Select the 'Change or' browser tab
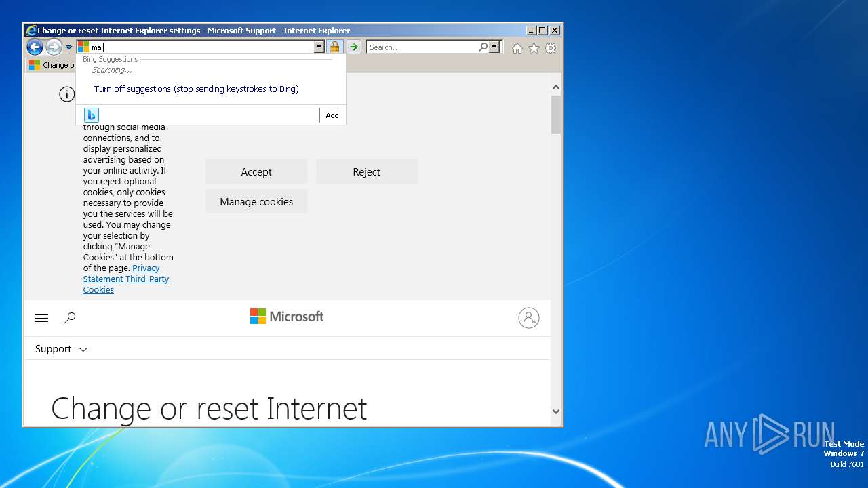868x488 pixels. [52, 65]
